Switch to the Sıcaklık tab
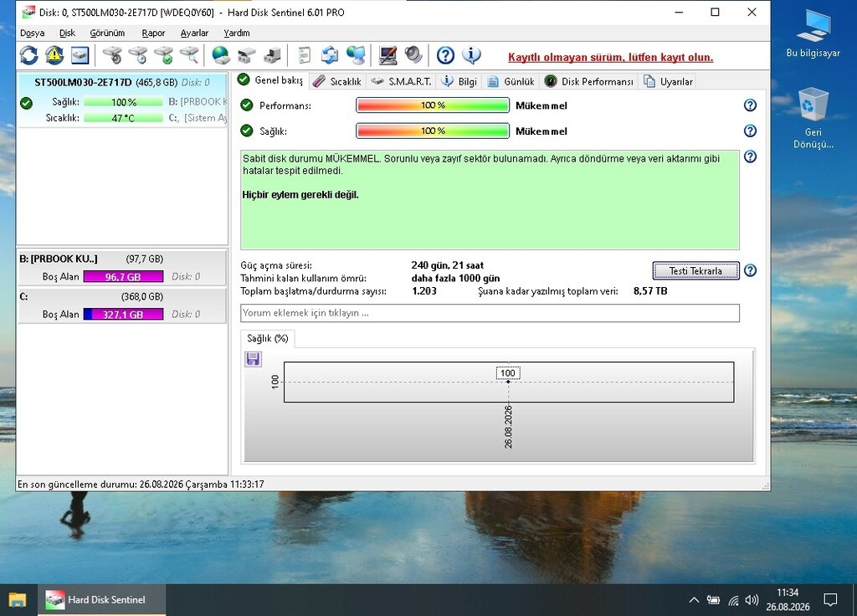Viewport: 857px width, 616px height. 338,81
